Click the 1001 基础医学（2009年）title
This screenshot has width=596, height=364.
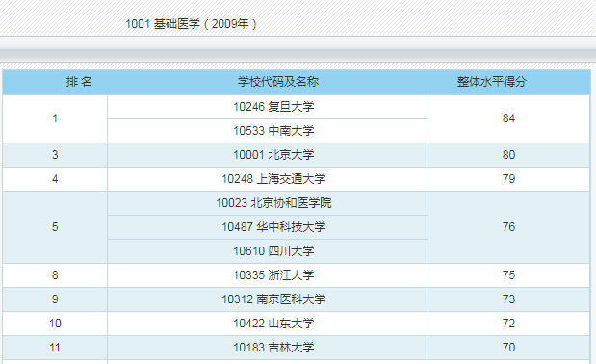pyautogui.click(x=192, y=24)
